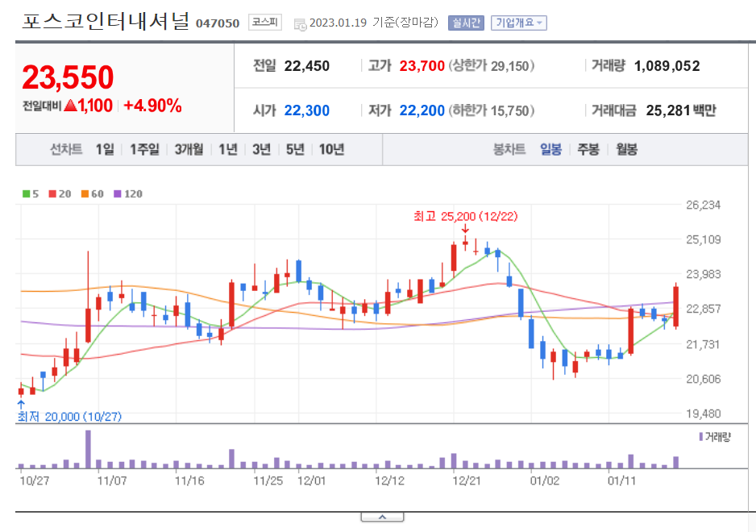Click the 하한가 15,750 lower limit text
Image resolution: width=756 pixels, height=532 pixels.
[492, 111]
